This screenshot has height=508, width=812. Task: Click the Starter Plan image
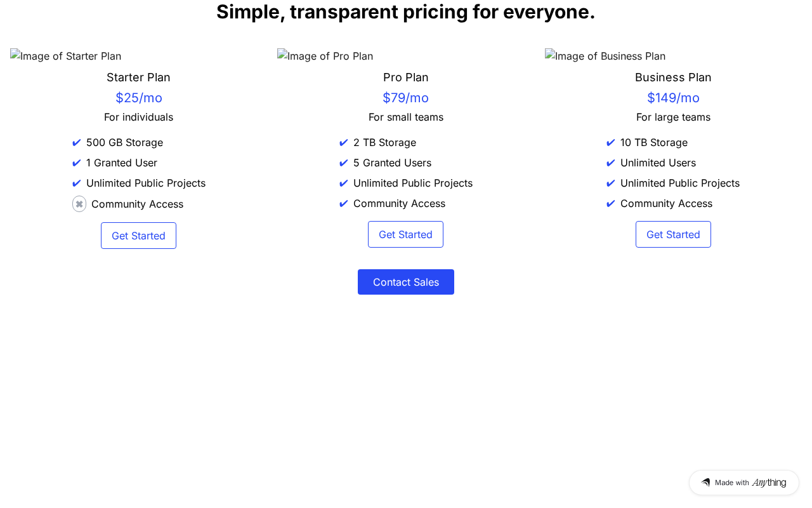[x=66, y=56]
